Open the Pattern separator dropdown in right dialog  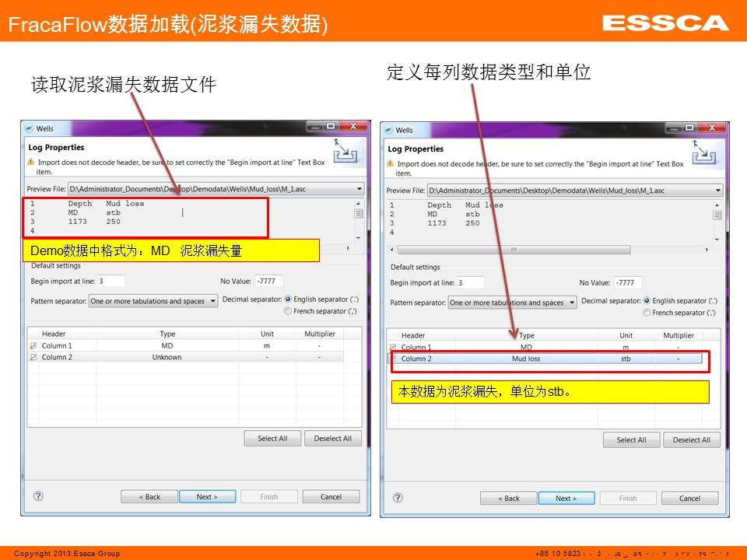[572, 303]
